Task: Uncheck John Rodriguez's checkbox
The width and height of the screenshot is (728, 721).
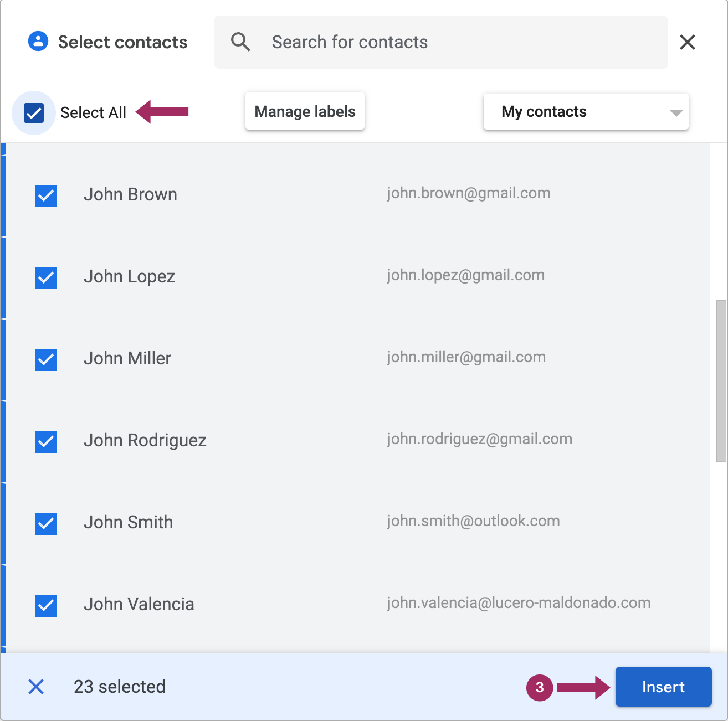Action: coord(46,442)
